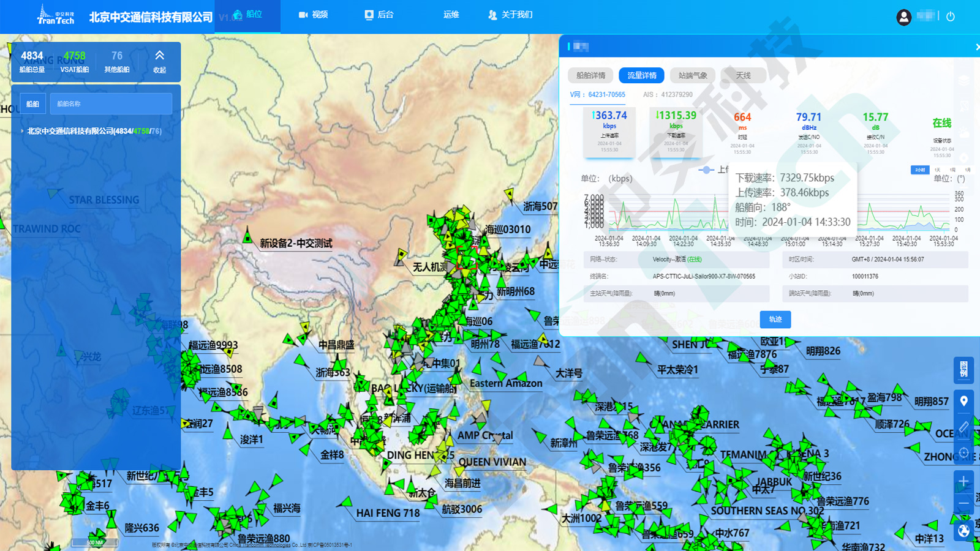The image size is (980, 551).
Task: Expand the 北京中交通信科技有限公司 tree node
Action: (x=22, y=130)
